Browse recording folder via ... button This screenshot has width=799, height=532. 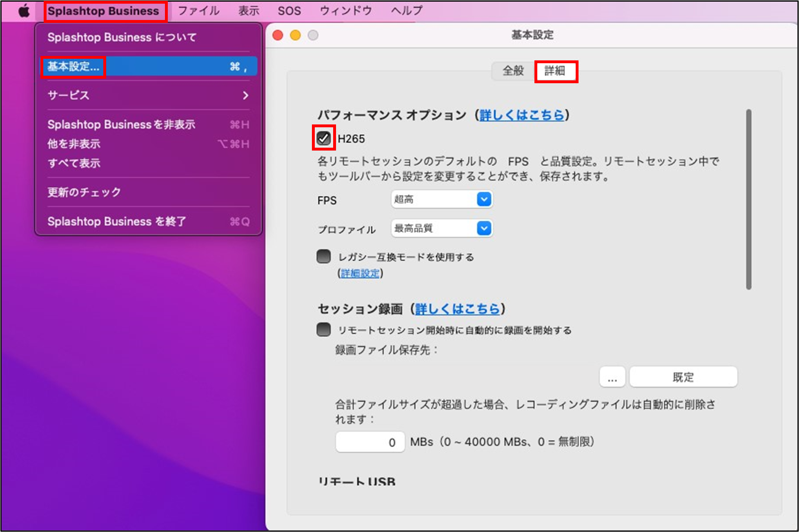612,377
